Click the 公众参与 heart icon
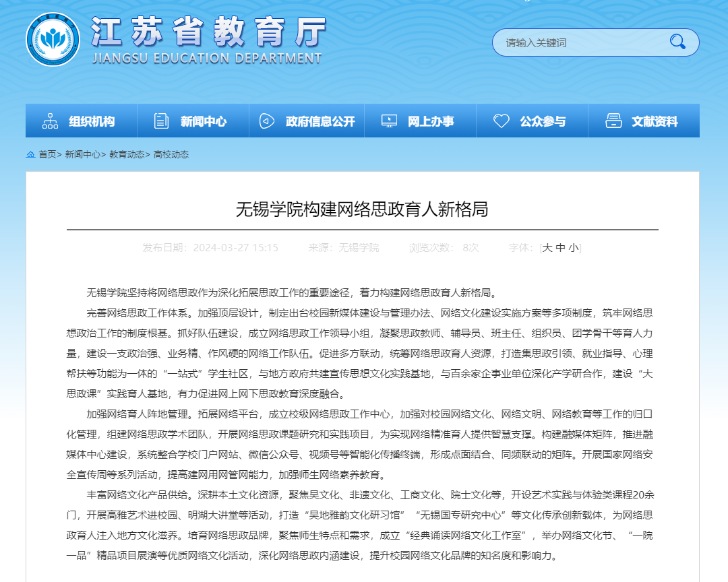 pos(501,121)
